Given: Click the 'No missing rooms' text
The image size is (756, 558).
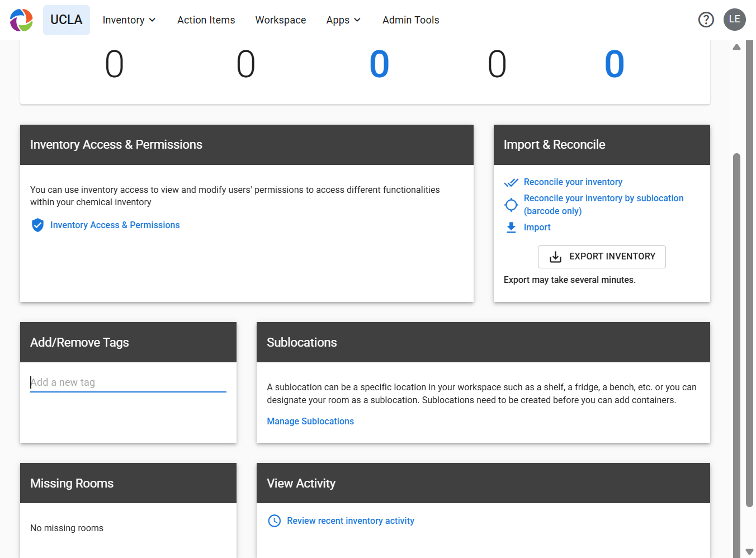Looking at the screenshot, I should click(x=67, y=528).
